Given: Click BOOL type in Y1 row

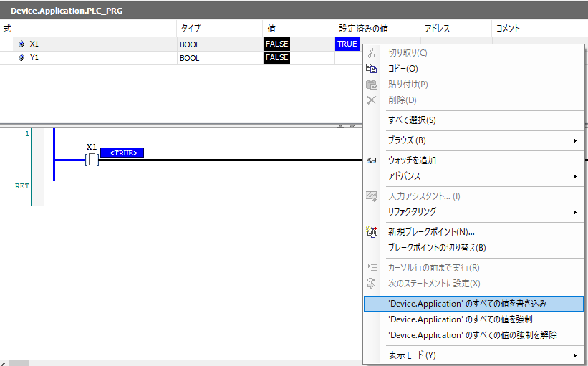Looking at the screenshot, I should (189, 58).
